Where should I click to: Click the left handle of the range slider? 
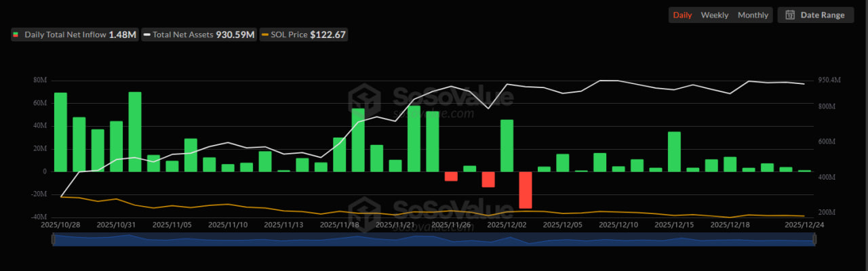[53, 239]
